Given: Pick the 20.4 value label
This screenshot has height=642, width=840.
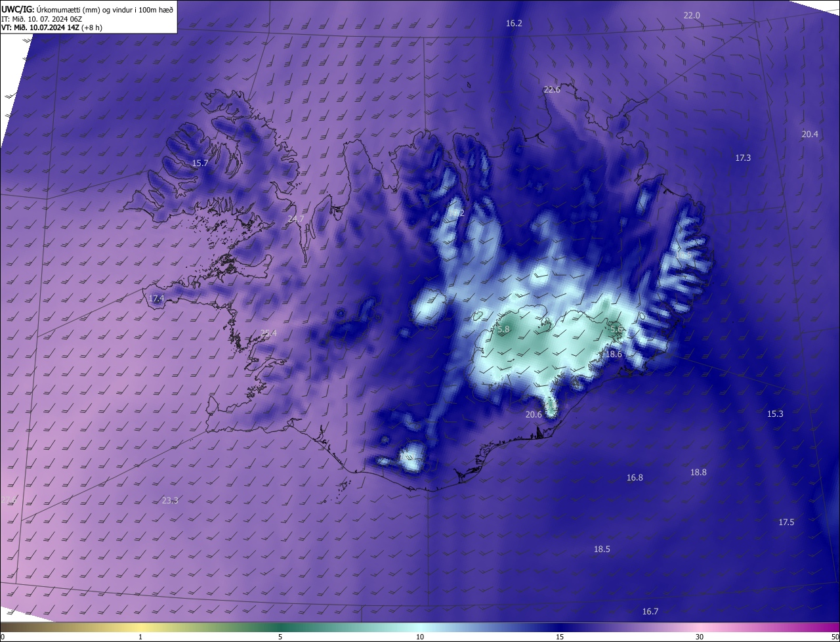Looking at the screenshot, I should 810,134.
